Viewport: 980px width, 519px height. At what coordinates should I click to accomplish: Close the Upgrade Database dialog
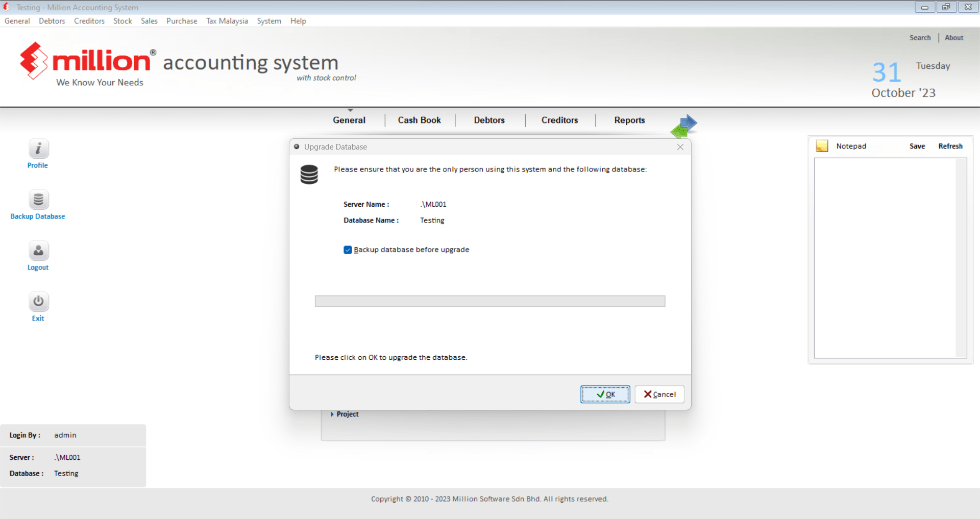tap(680, 147)
